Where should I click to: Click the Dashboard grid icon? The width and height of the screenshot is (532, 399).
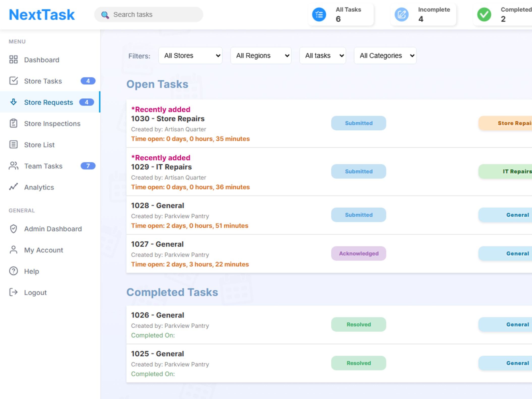13,60
